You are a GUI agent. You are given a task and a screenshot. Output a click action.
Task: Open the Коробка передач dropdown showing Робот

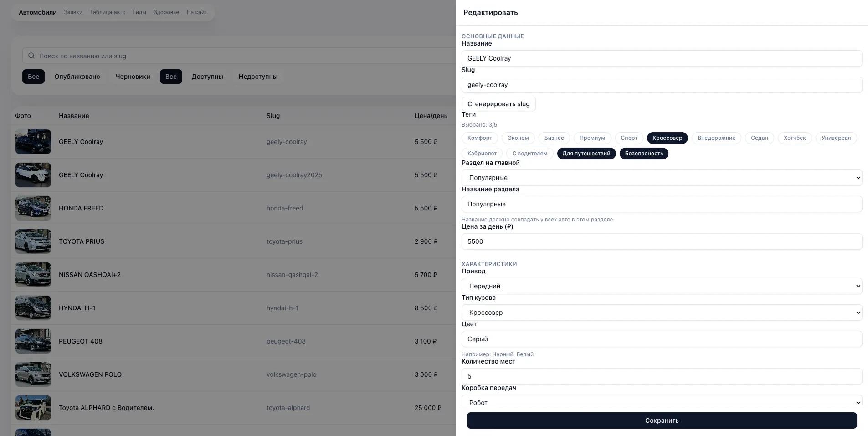pos(662,400)
